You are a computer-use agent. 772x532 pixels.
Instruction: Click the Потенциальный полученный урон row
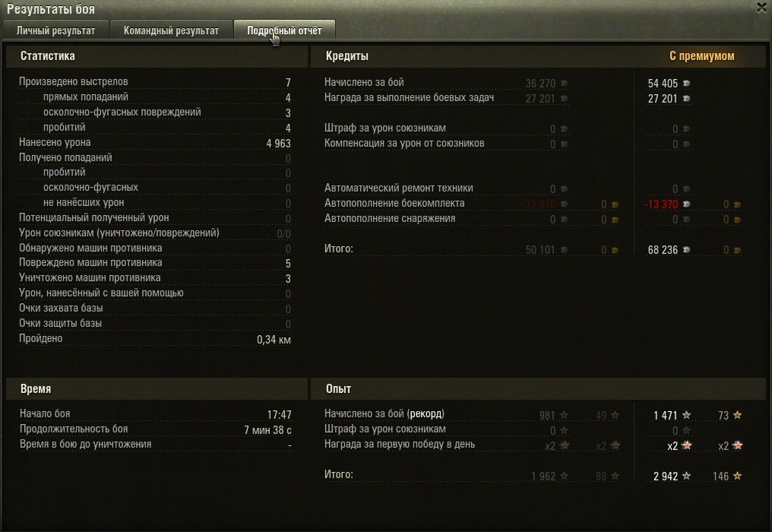[154, 217]
